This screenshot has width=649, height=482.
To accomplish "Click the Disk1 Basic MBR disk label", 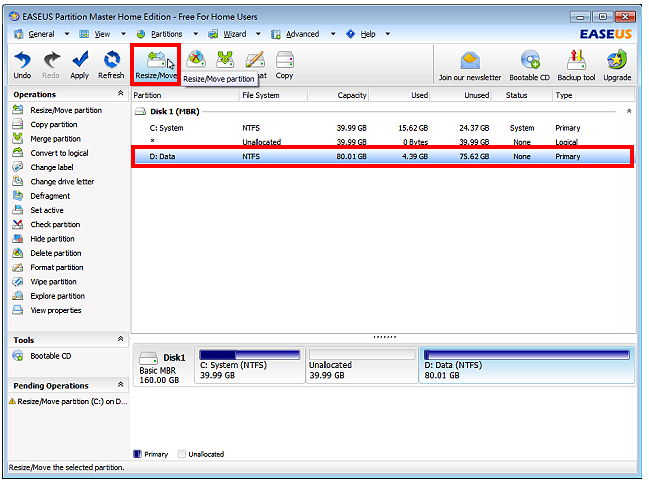I will click(163, 367).
